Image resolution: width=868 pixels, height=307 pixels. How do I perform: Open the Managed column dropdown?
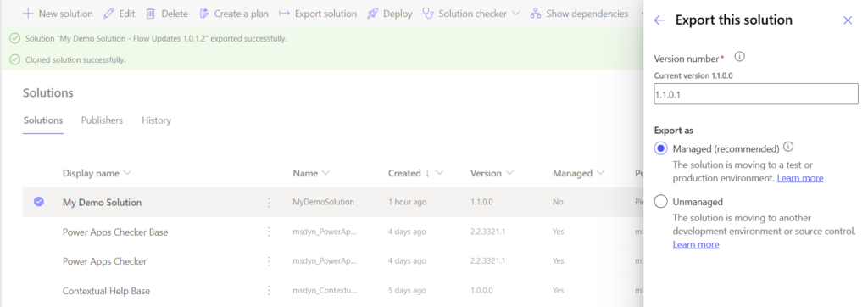coord(601,173)
